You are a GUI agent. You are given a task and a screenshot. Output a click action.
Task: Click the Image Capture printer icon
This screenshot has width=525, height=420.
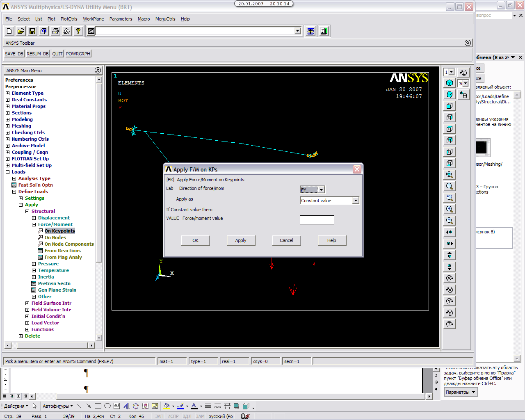55,31
